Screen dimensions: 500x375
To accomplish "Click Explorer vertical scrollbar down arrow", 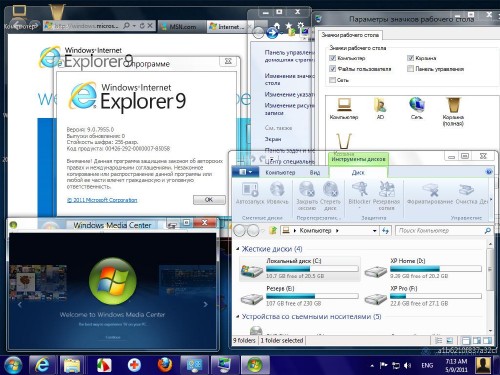I will [490, 331].
